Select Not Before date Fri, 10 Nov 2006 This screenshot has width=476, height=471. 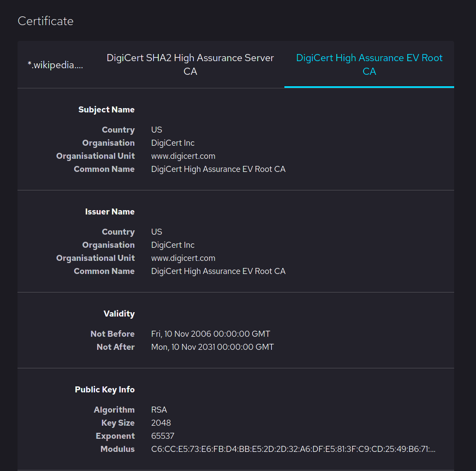tap(210, 334)
